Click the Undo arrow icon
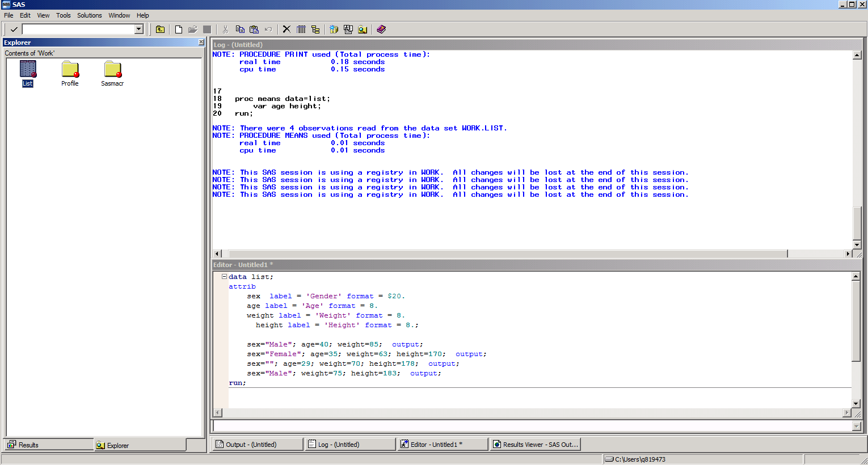The width and height of the screenshot is (868, 465). 268,29
